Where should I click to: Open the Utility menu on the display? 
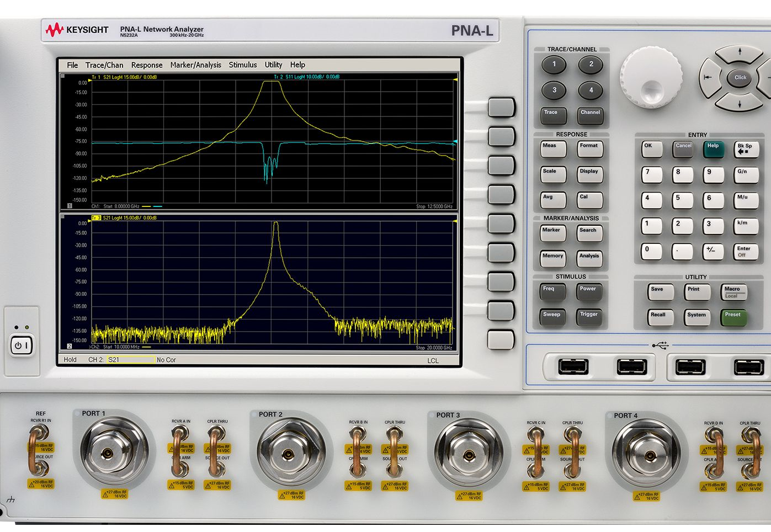[x=273, y=65]
